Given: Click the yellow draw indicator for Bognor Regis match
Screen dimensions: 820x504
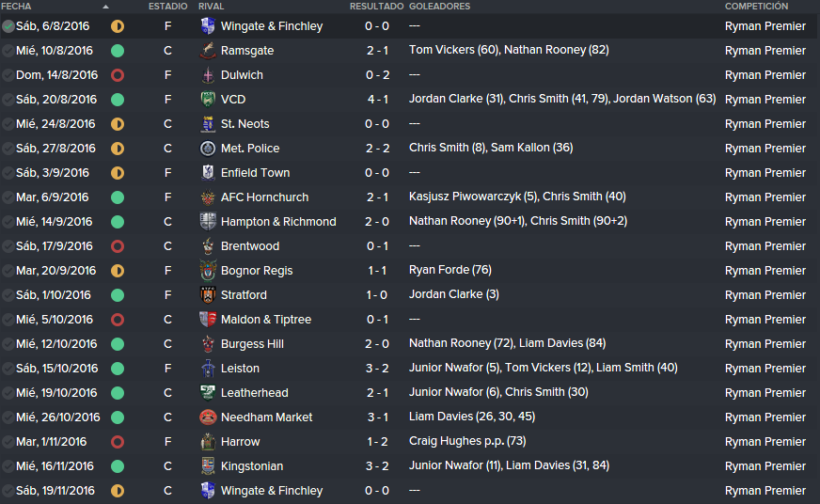Looking at the screenshot, I should point(118,271).
